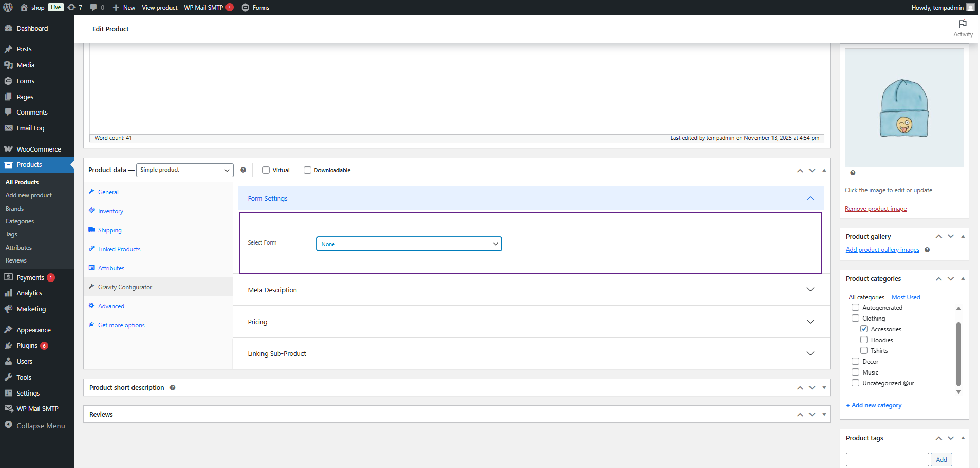Image resolution: width=980 pixels, height=468 pixels.
Task: Check the Hoodies category
Action: point(864,340)
